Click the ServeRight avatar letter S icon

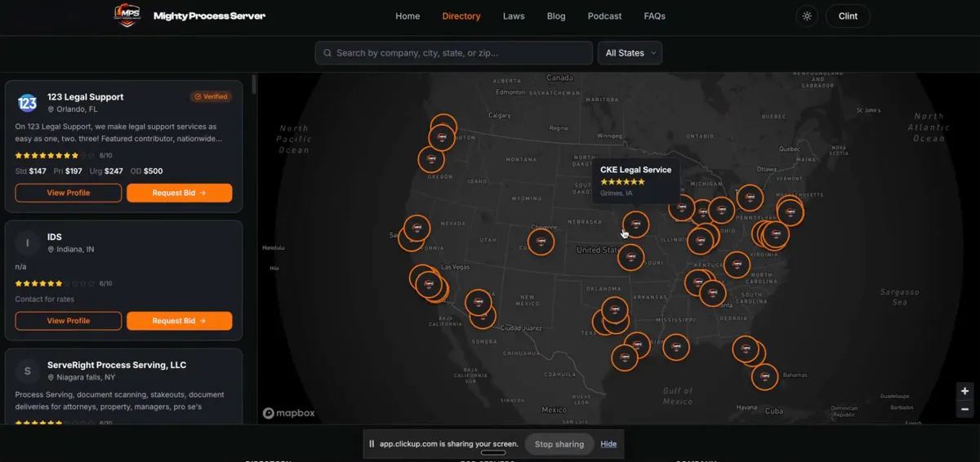28,371
